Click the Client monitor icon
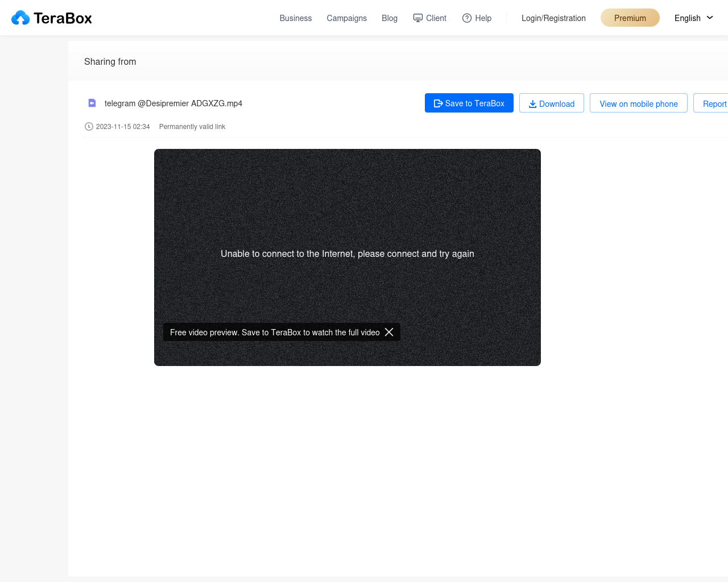The width and height of the screenshot is (728, 582). 418,18
